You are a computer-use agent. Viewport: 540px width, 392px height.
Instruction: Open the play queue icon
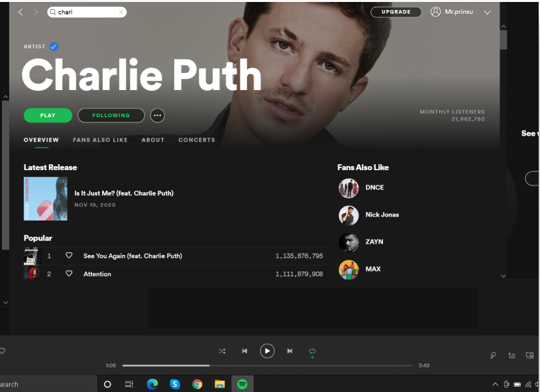tap(512, 356)
